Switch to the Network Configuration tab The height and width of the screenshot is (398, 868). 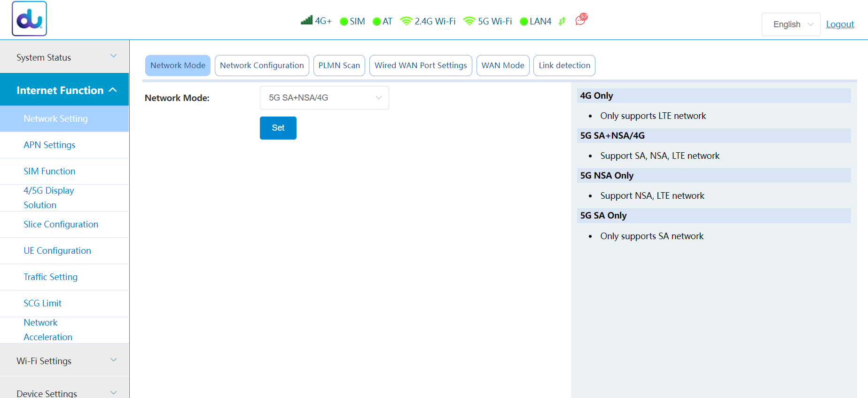tap(262, 65)
